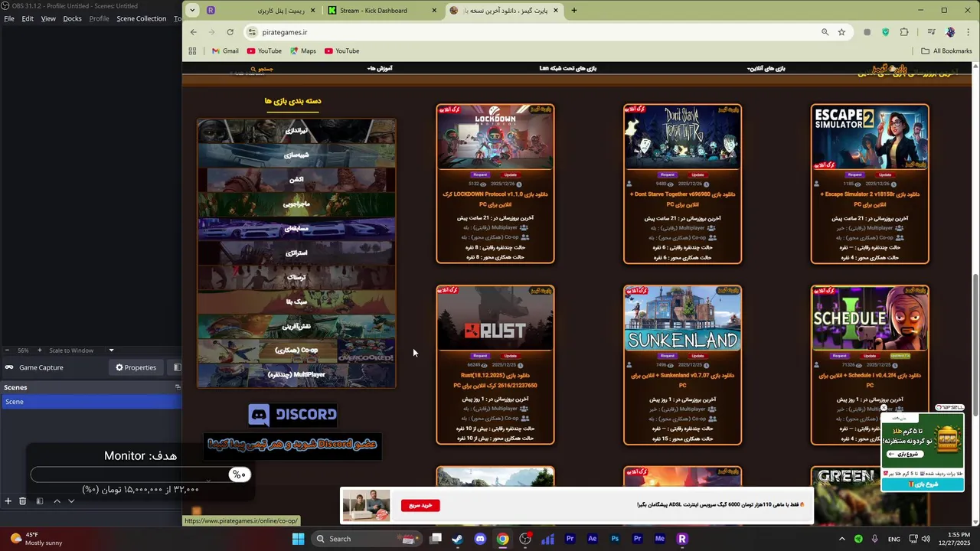980x551 pixels.
Task: Open Chrome extensions puzzle icon
Action: coord(904,32)
